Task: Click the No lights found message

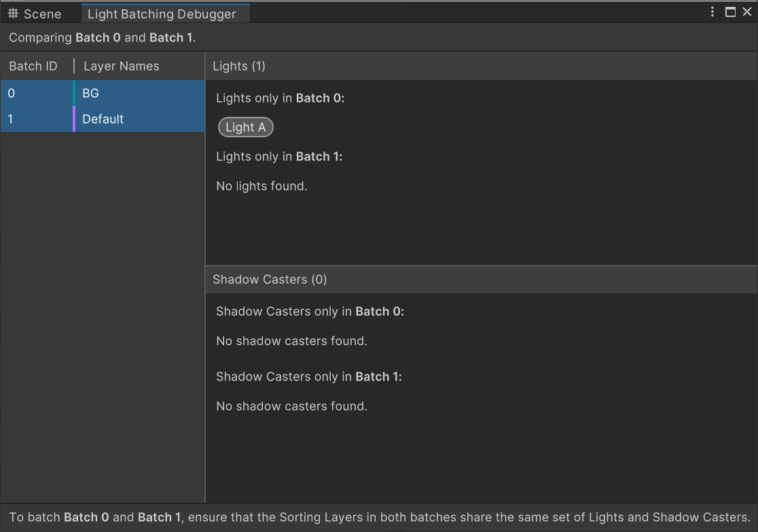Action: 261,185
